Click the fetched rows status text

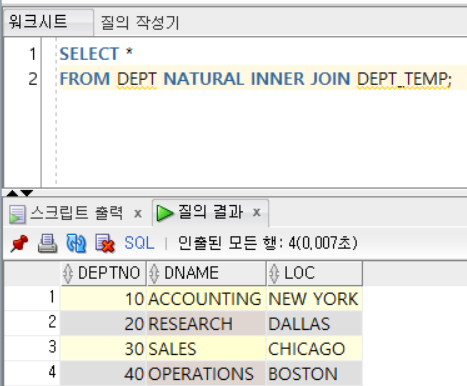[267, 243]
